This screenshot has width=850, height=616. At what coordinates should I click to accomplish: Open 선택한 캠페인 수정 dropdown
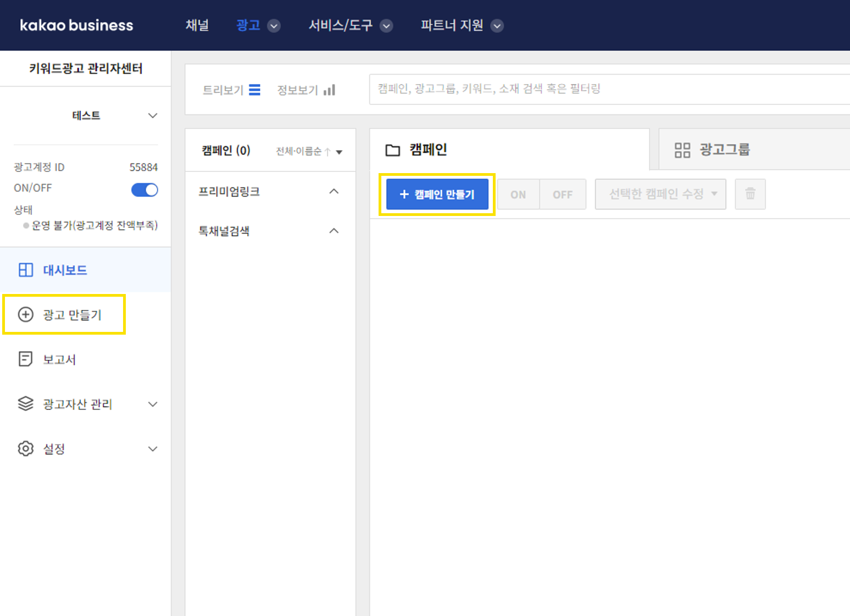coord(660,194)
